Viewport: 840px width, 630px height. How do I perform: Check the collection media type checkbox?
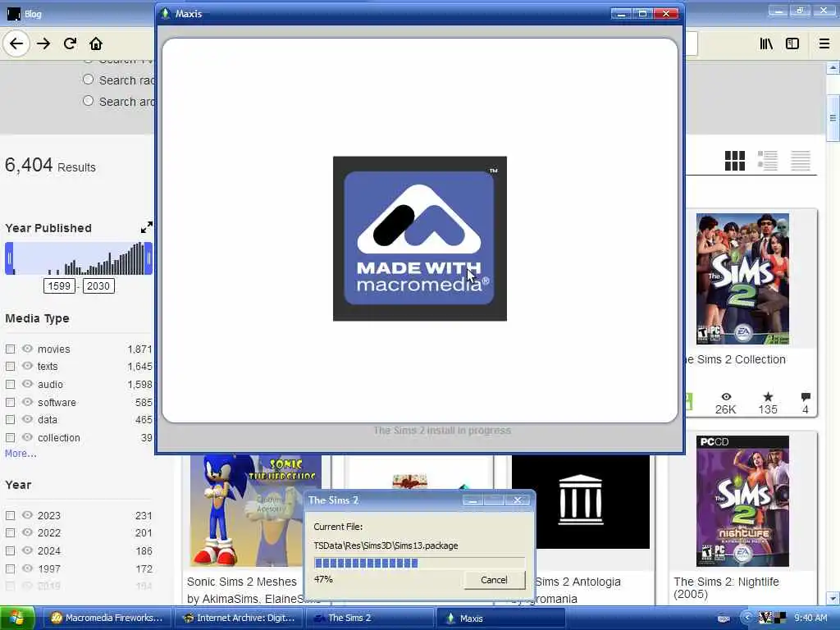[10, 438]
